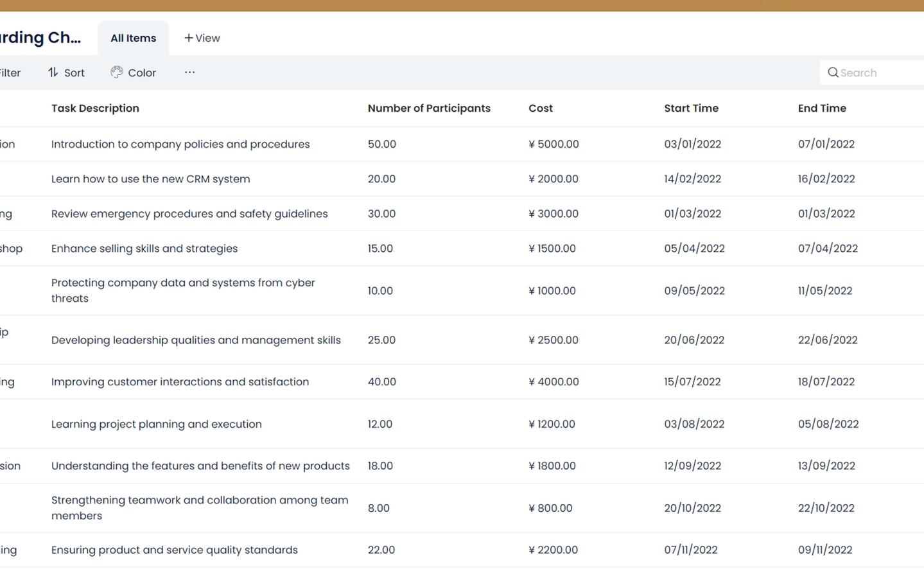
Task: Click start time 15/07/2022
Action: 692,381
